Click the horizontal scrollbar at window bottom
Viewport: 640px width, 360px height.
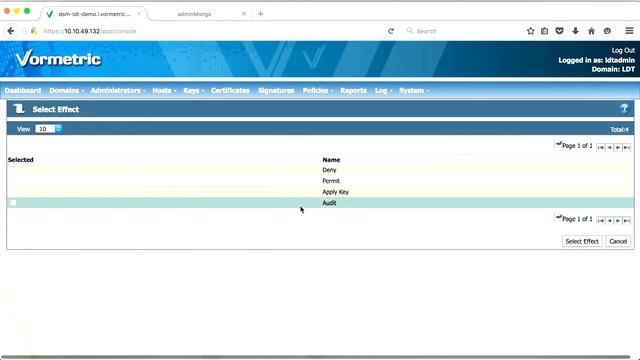pos(315,357)
